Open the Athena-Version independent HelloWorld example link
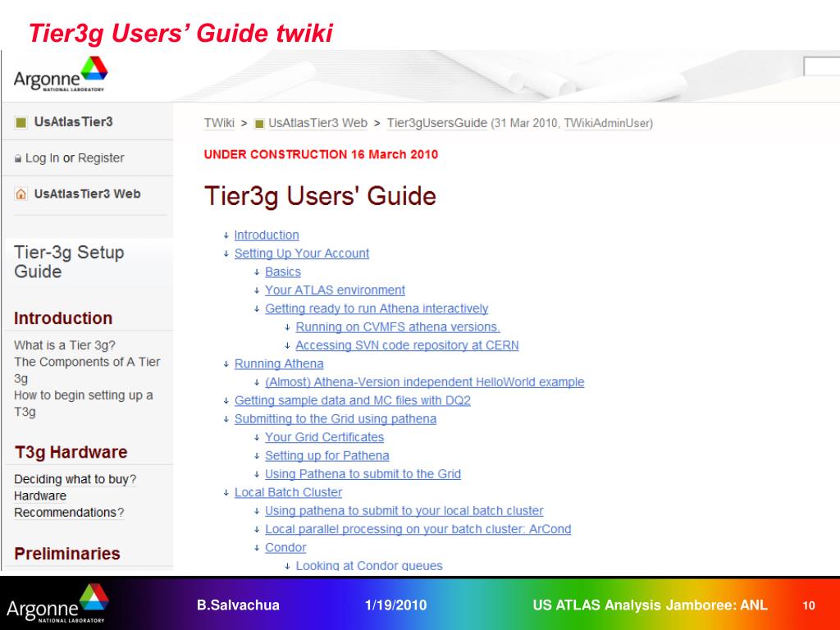This screenshot has width=840, height=630. tap(424, 382)
